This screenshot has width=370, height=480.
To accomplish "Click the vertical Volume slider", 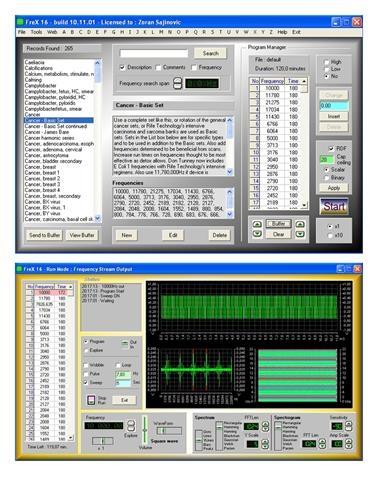I will tap(145, 430).
